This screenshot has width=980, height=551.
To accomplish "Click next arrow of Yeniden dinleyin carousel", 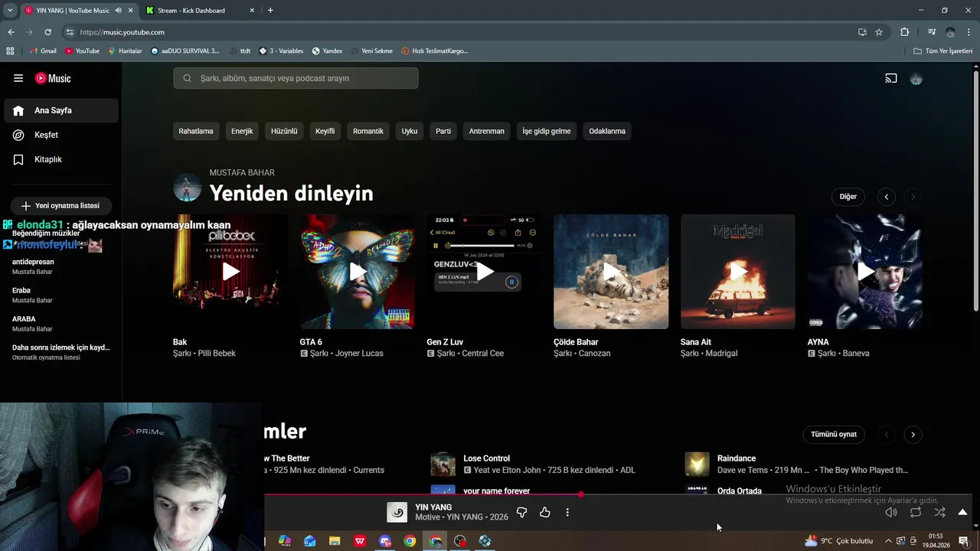I will pos(913,197).
